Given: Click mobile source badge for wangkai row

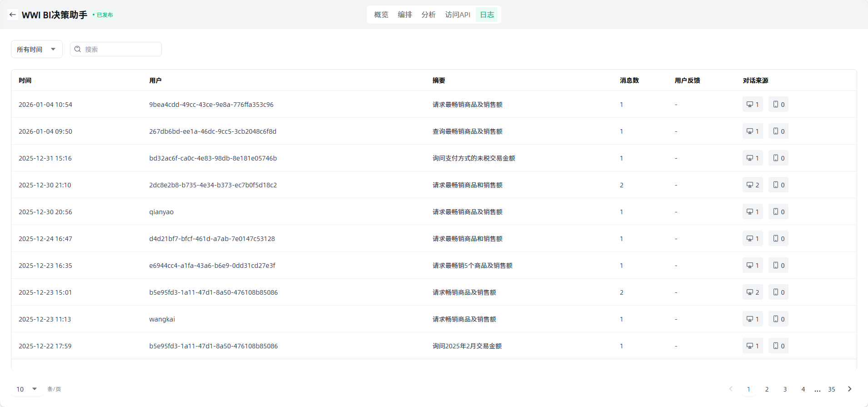Looking at the screenshot, I should coord(778,319).
